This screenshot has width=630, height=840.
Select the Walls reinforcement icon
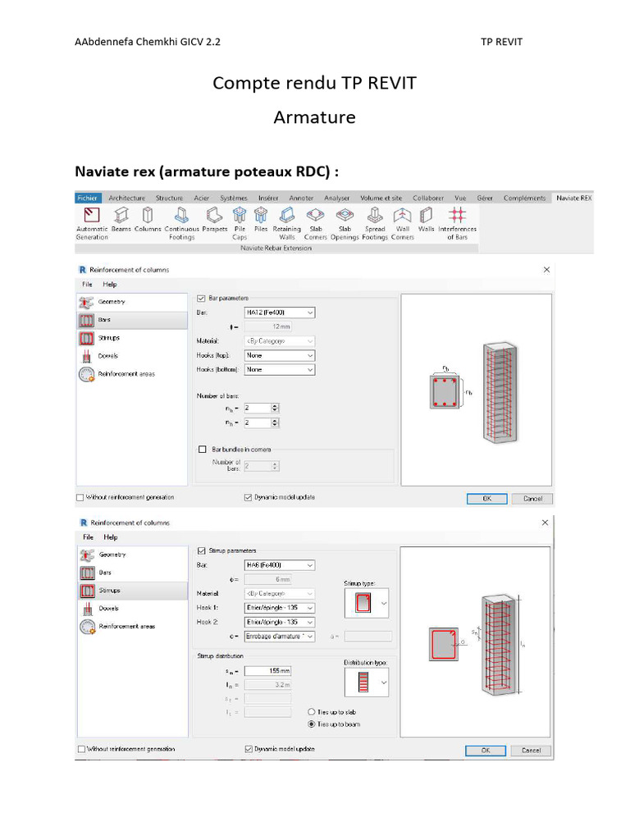pyautogui.click(x=426, y=220)
